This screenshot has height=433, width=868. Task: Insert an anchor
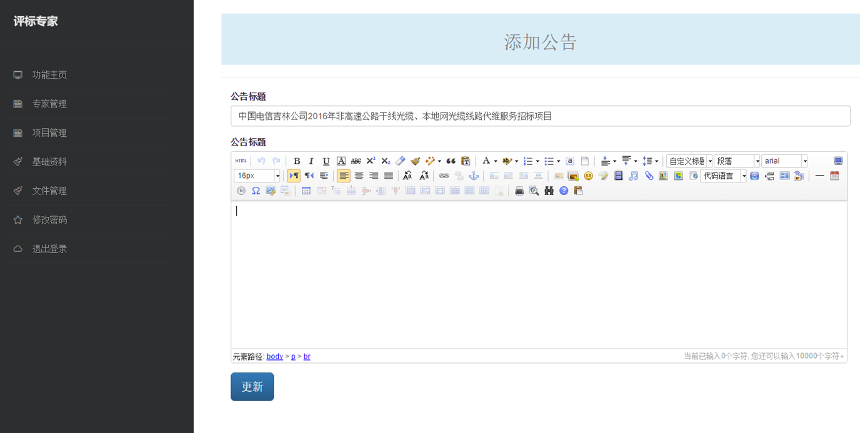click(x=474, y=176)
